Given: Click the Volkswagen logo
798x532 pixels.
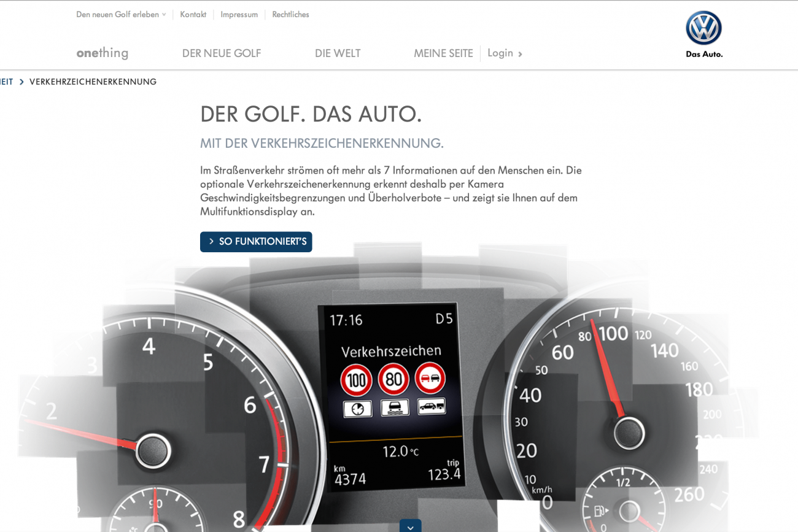Looking at the screenshot, I should click(x=703, y=28).
